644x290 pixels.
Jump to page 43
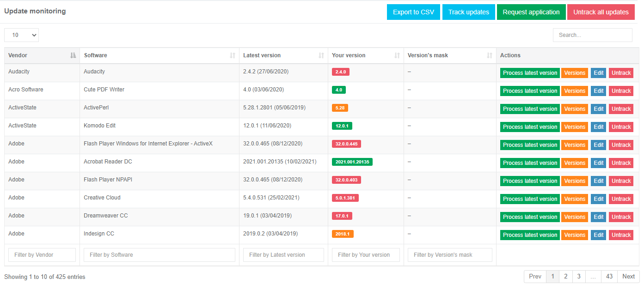(609, 277)
